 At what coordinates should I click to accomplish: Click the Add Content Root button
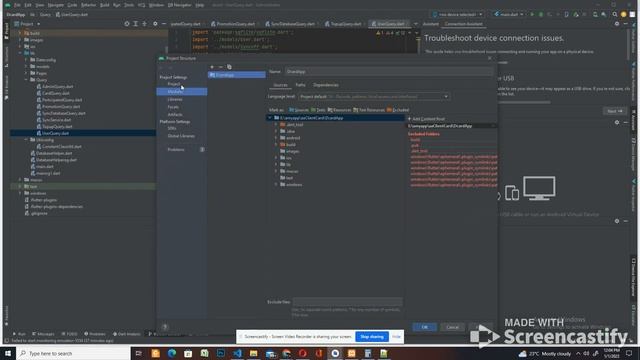pos(426,119)
